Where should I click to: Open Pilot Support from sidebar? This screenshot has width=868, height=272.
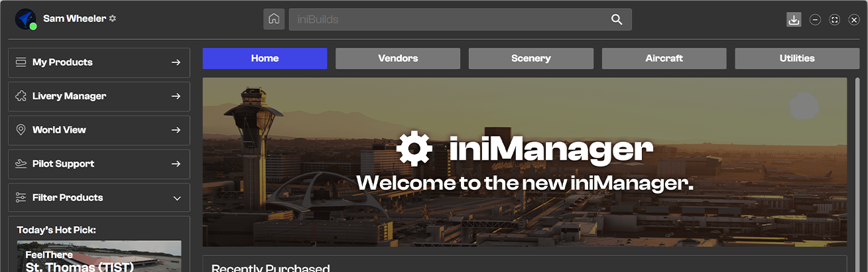click(x=99, y=164)
